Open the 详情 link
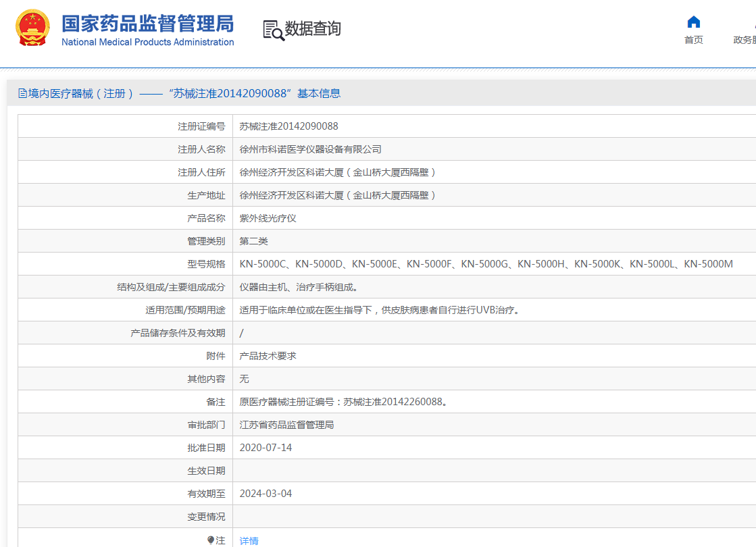 249,541
